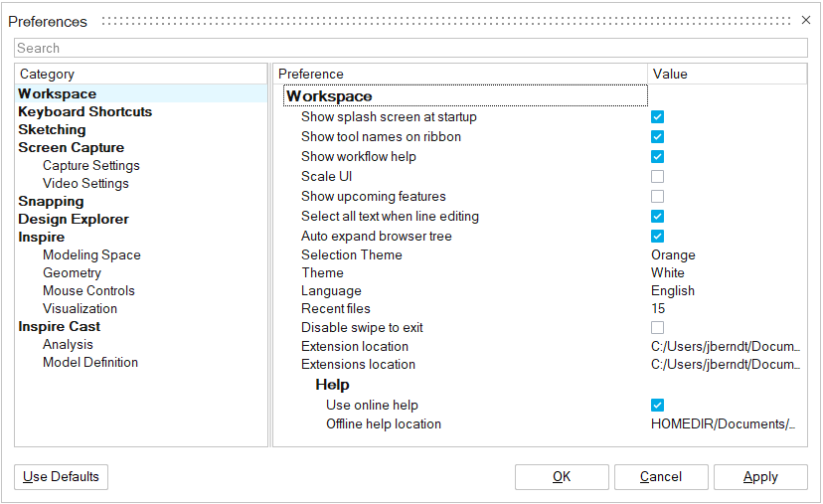Open Mouse Controls under Inspire

click(88, 291)
